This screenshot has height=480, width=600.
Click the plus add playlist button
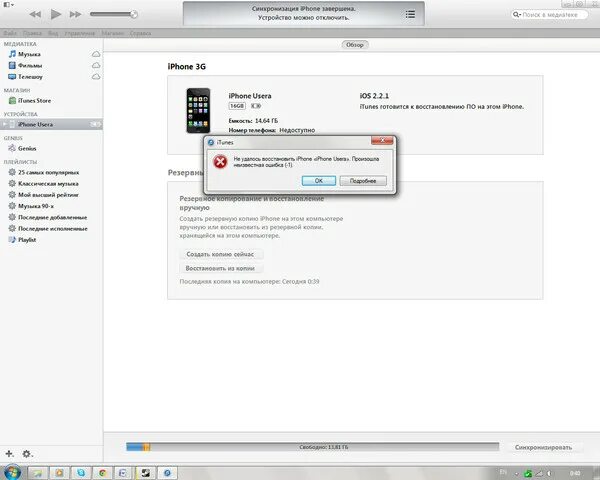coord(9,454)
